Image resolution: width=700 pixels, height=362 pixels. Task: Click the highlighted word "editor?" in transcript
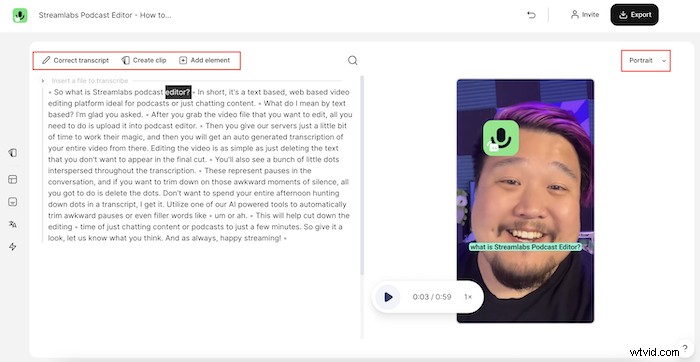pos(178,92)
